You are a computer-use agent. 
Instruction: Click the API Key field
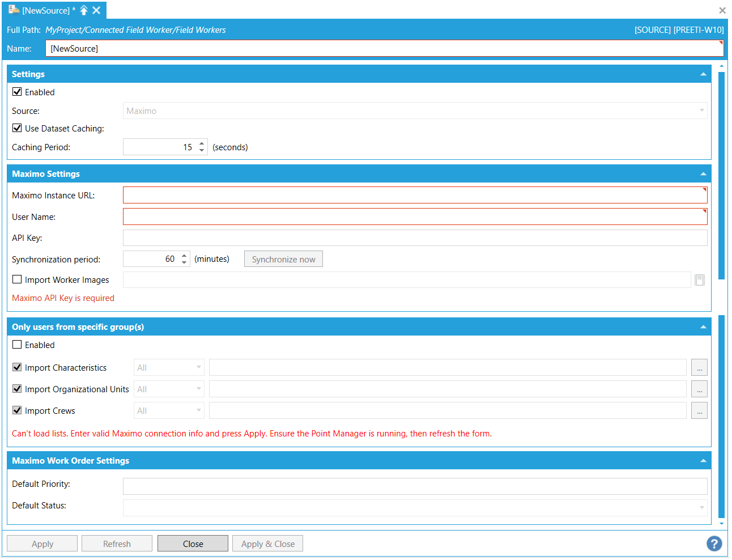click(415, 237)
